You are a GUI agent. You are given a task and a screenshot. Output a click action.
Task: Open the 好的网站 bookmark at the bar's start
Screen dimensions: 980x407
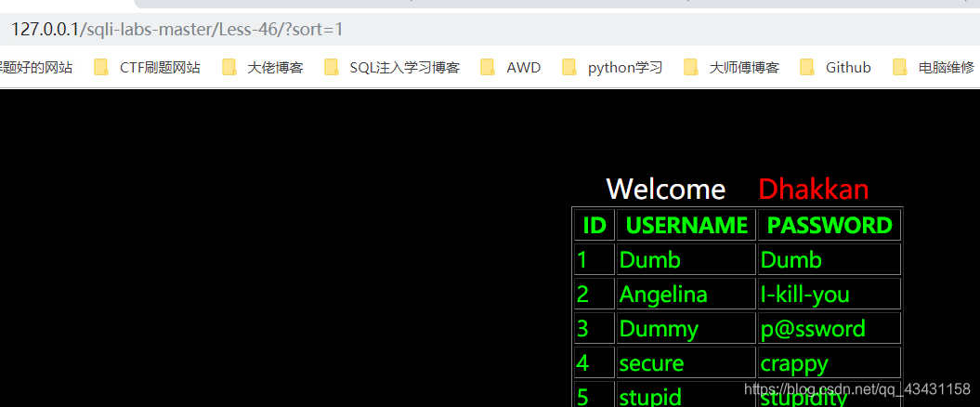click(x=36, y=68)
